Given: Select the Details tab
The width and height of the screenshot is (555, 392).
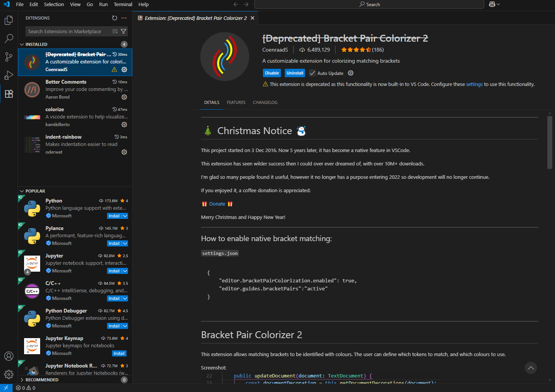Looking at the screenshot, I should pos(212,102).
